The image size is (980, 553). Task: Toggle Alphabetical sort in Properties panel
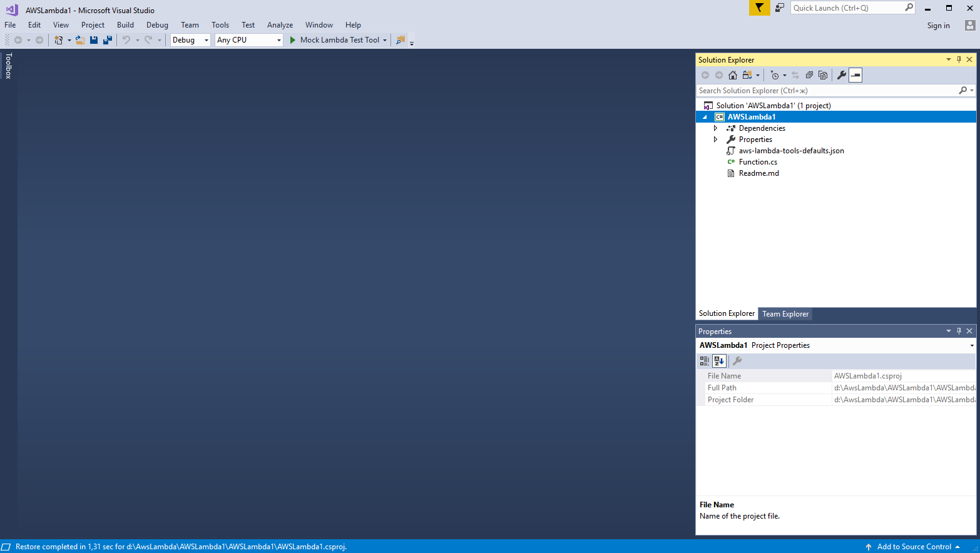[x=719, y=361]
